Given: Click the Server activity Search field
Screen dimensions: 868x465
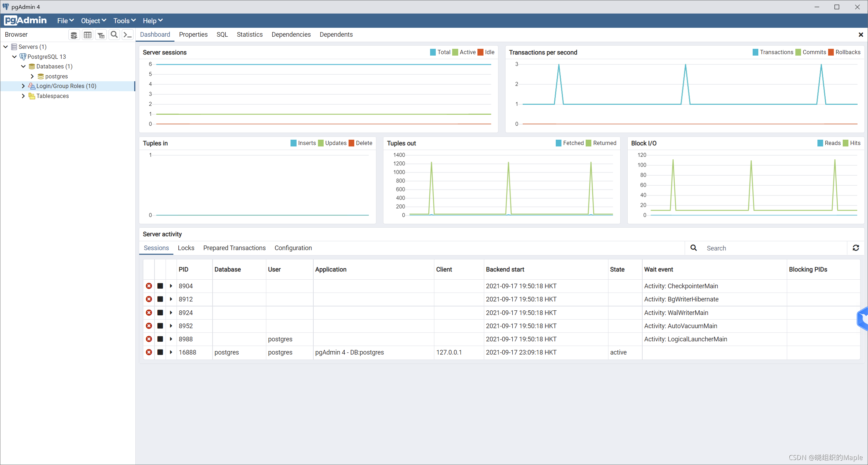Looking at the screenshot, I should click(773, 248).
